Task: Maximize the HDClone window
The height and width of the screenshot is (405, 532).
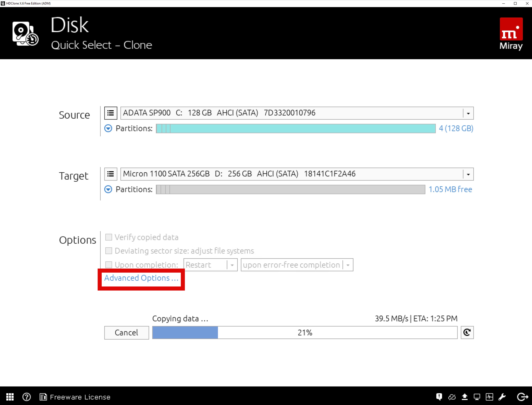Action: 515,3
